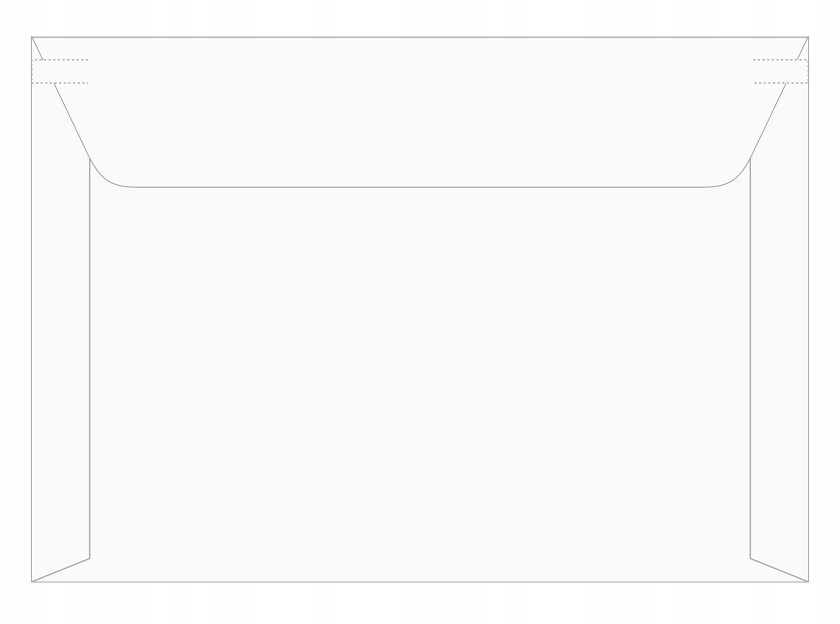840x624 pixels.
Task: Click the bottom-left diagonal fold line
Action: pyautogui.click(x=60, y=570)
